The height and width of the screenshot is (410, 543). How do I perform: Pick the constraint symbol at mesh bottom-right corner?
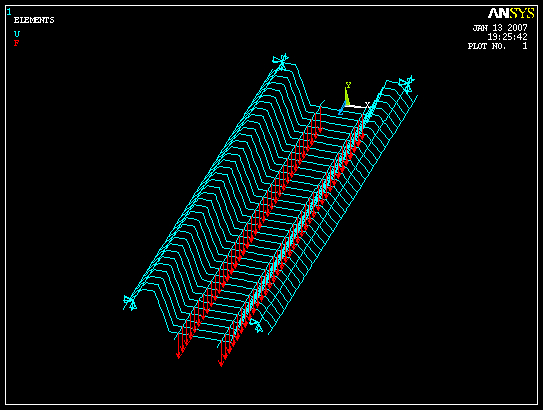click(x=257, y=326)
